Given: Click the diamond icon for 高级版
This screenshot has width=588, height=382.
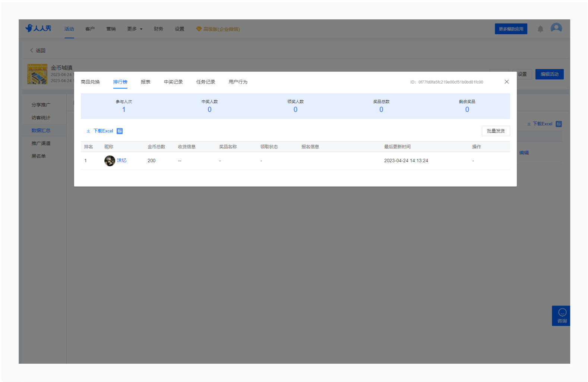Looking at the screenshot, I should tap(199, 29).
